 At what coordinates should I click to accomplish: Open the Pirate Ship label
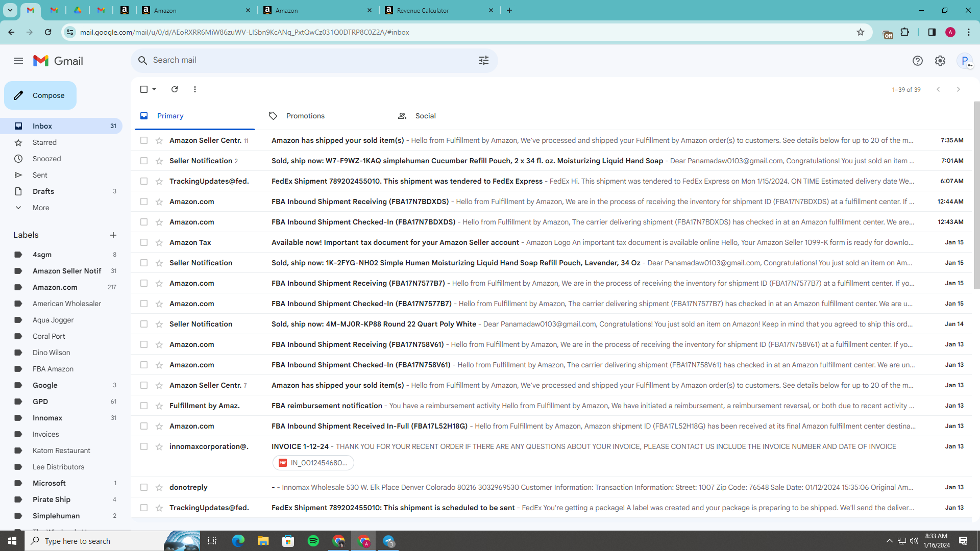point(61,499)
